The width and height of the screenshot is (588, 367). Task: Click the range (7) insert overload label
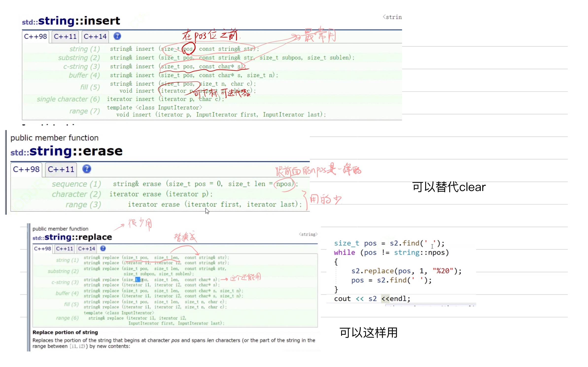pos(84,111)
